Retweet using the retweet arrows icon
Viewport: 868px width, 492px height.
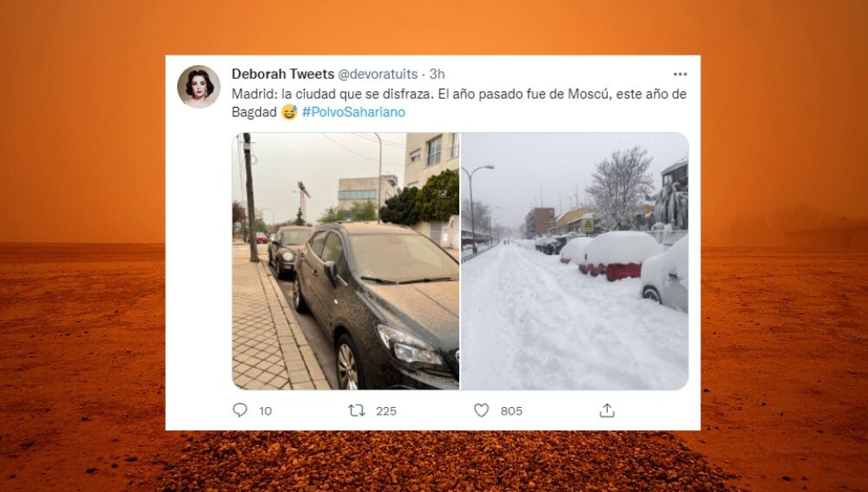tap(356, 410)
